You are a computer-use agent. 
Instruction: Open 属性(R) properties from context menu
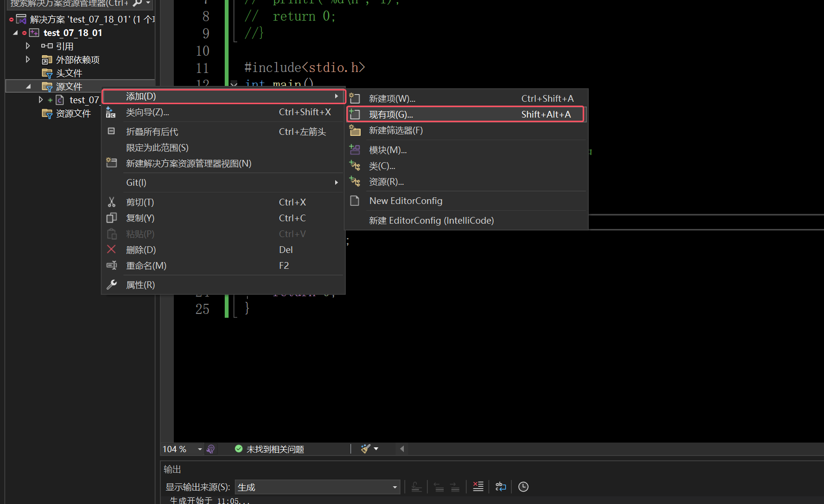click(x=224, y=285)
